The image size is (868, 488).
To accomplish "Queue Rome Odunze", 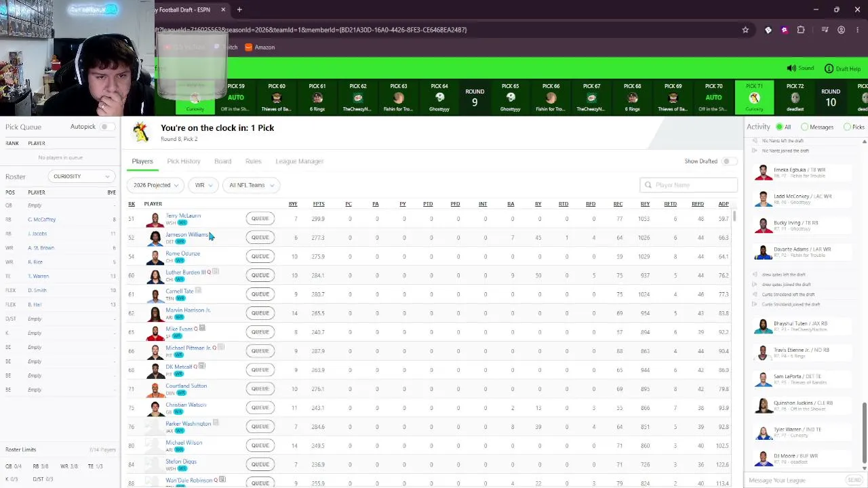I will [x=260, y=256].
